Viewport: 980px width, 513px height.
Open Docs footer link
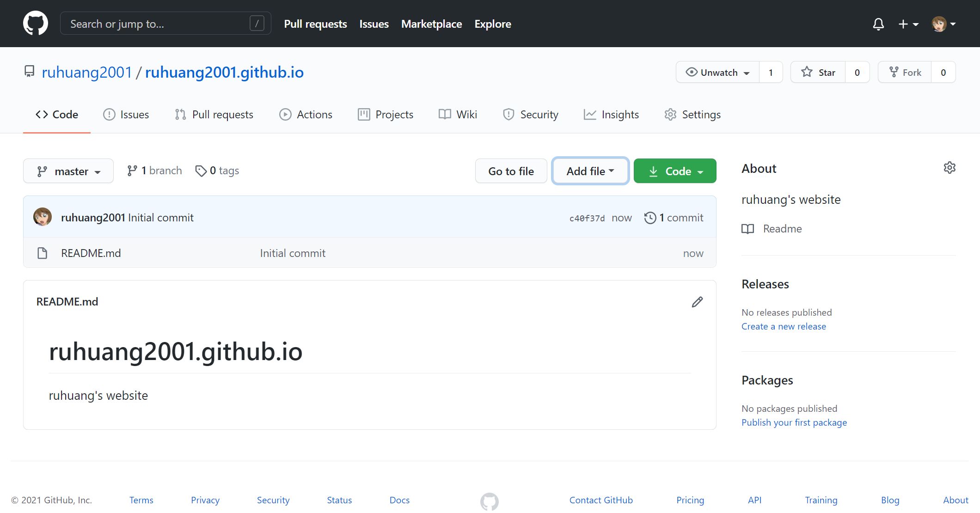399,500
